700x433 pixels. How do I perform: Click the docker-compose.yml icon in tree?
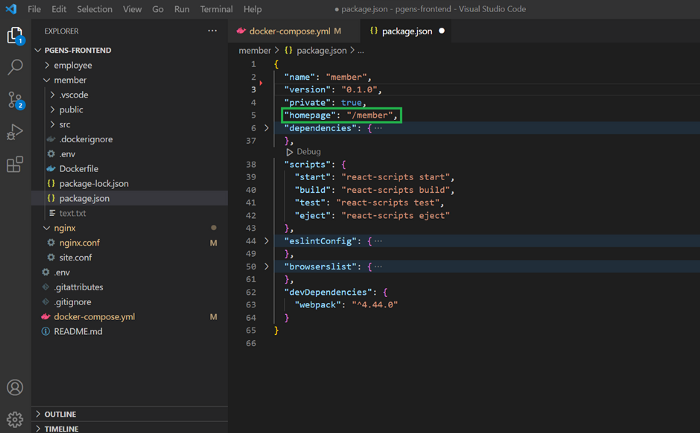coord(46,316)
